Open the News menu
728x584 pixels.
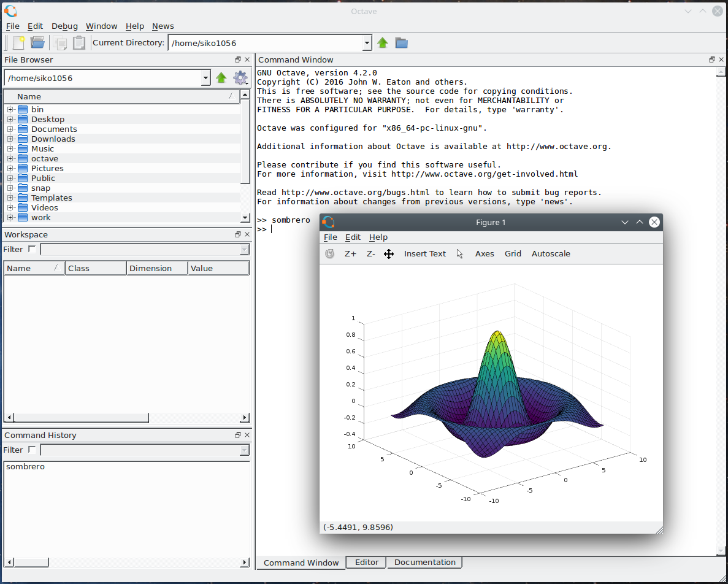[x=163, y=26]
